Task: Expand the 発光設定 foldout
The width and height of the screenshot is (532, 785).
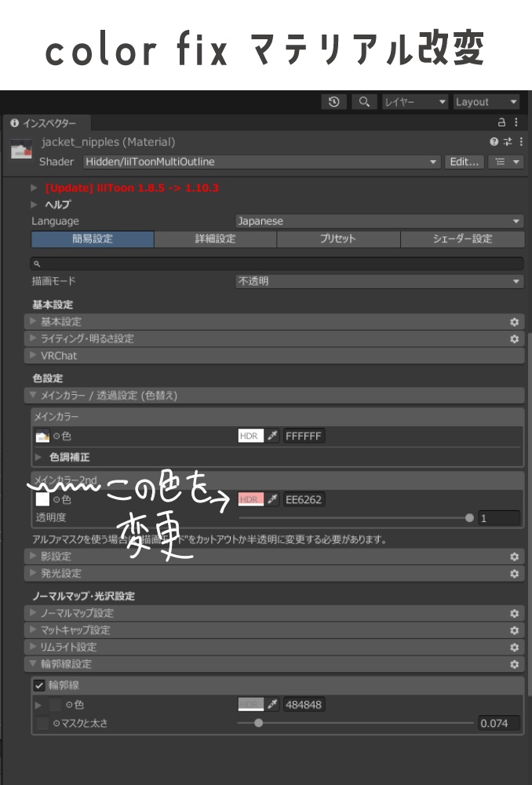Action: click(x=33, y=573)
